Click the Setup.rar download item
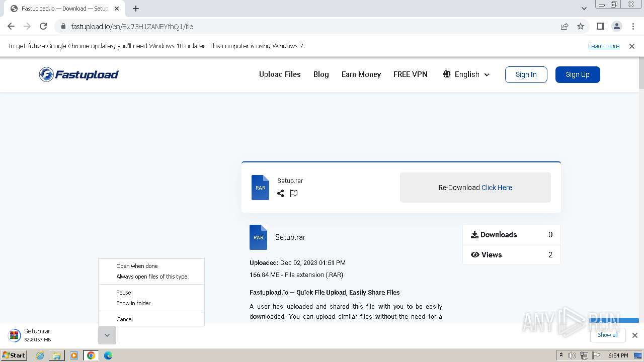The height and width of the screenshot is (362, 644). pos(50,335)
